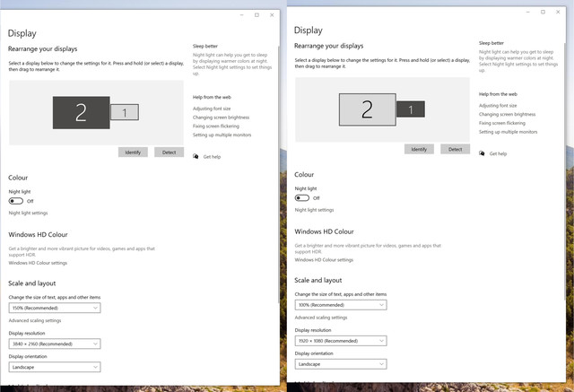This screenshot has height=392, width=574.
Task: Close the right Display settings window
Action: (x=558, y=12)
